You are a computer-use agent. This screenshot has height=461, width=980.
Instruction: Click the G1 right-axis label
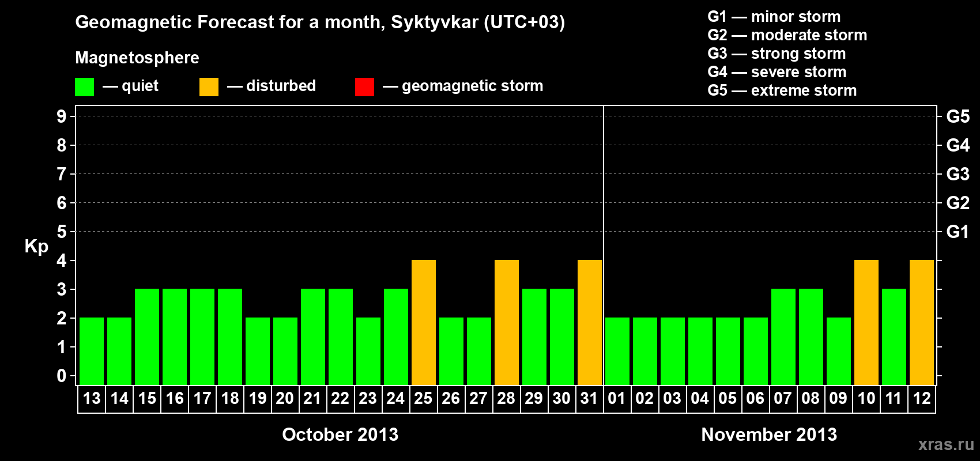click(x=958, y=232)
